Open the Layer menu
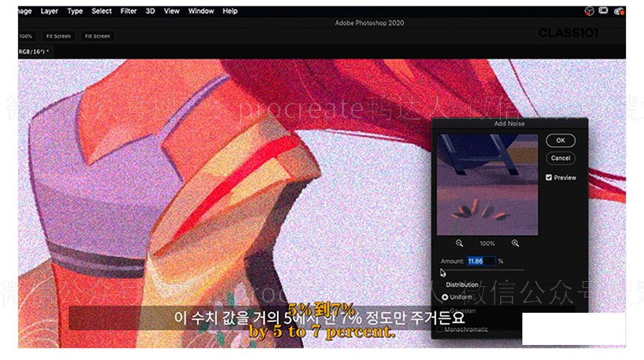 [49, 11]
